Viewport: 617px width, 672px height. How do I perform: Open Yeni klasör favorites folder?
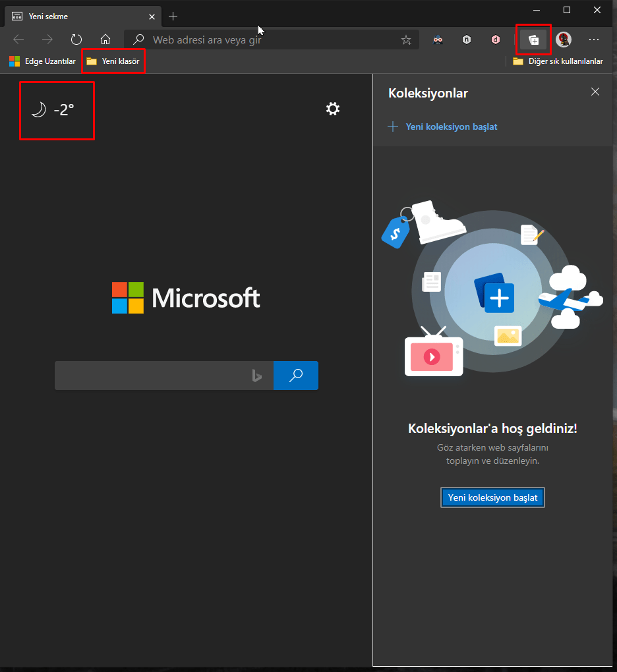(113, 61)
